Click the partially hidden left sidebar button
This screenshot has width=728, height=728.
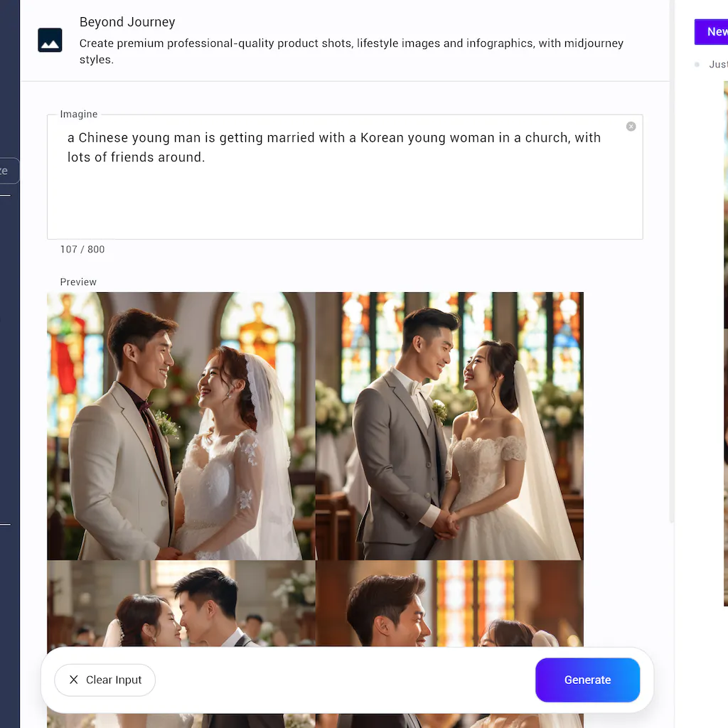click(x=9, y=171)
